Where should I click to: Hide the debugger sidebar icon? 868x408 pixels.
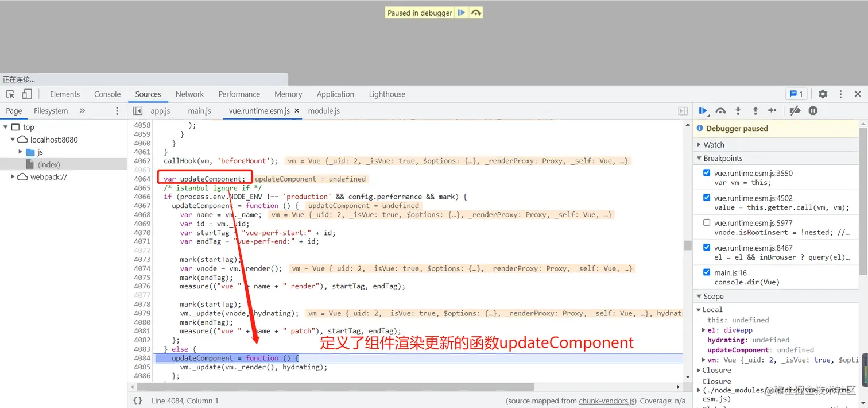[683, 111]
